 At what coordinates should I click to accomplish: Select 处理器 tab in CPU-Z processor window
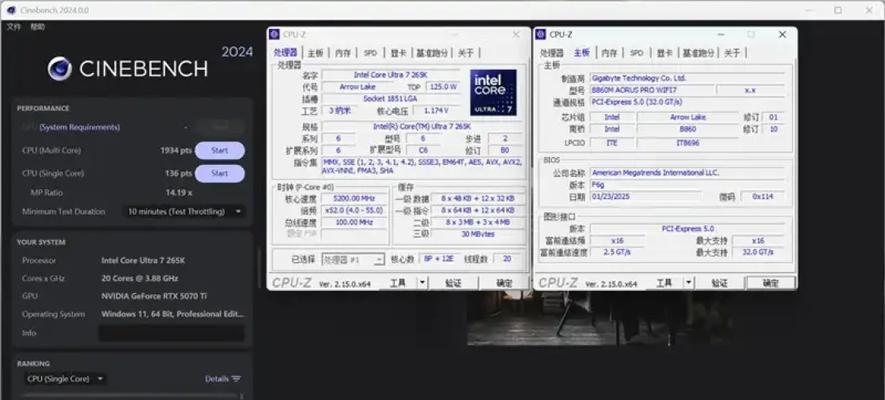click(285, 52)
